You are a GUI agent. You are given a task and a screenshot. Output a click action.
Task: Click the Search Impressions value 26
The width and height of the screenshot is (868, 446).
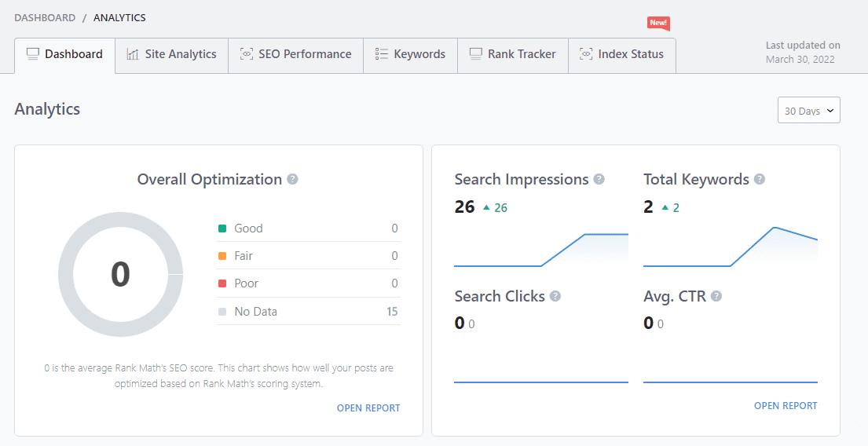464,207
